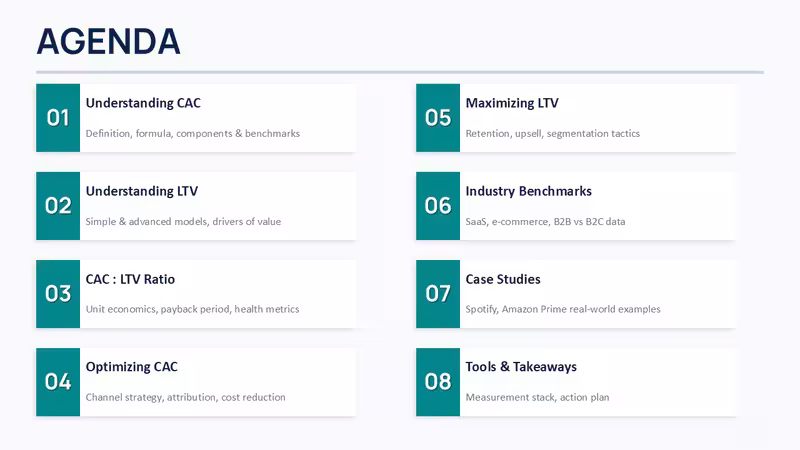Image resolution: width=800 pixels, height=450 pixels.
Task: Select the Maximizing LTV heading
Action: point(512,103)
